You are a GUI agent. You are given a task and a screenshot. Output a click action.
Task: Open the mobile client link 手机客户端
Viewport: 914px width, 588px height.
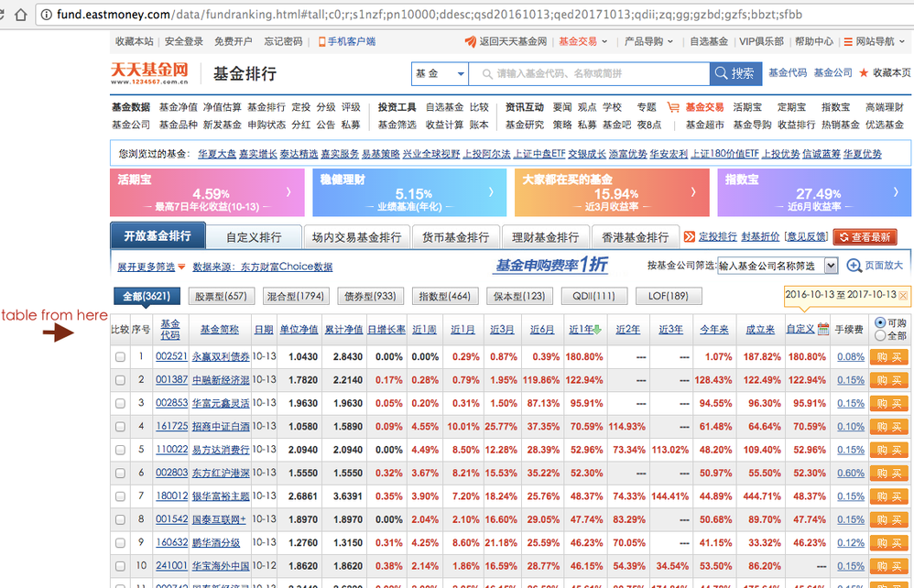(346, 41)
